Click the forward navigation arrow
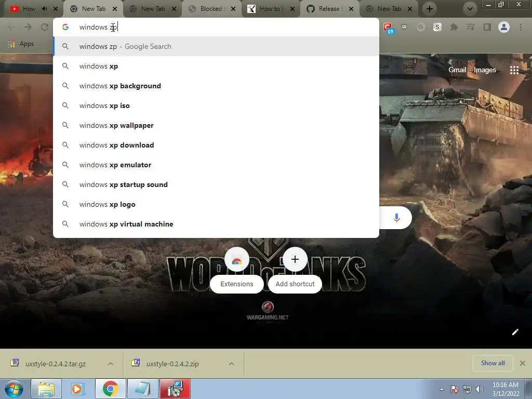 28,27
